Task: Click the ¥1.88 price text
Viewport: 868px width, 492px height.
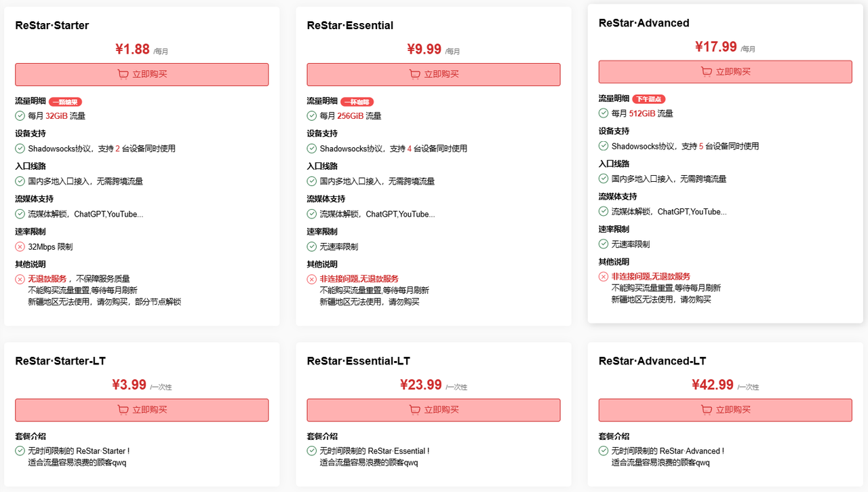Action: point(132,49)
